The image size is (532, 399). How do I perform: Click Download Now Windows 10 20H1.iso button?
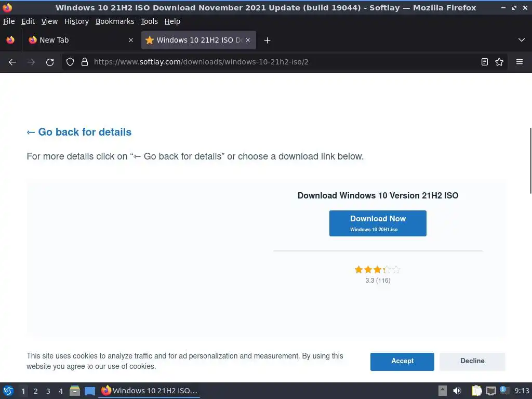(x=378, y=223)
